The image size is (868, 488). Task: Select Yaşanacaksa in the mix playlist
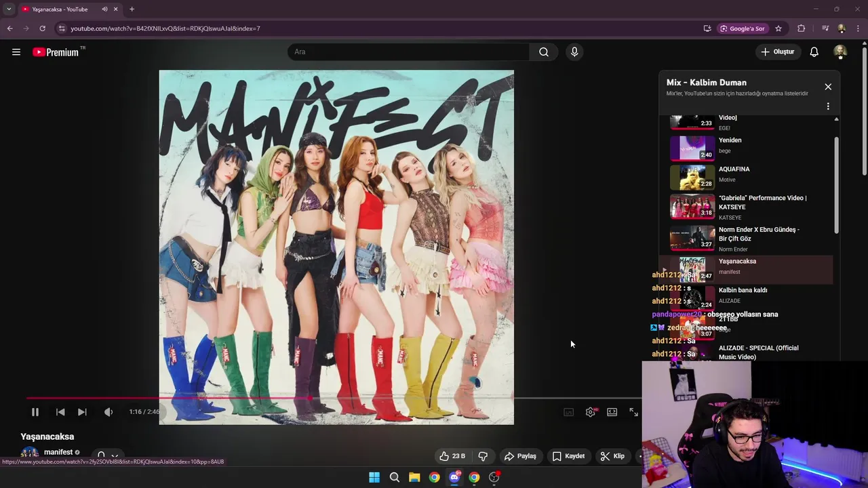745,268
